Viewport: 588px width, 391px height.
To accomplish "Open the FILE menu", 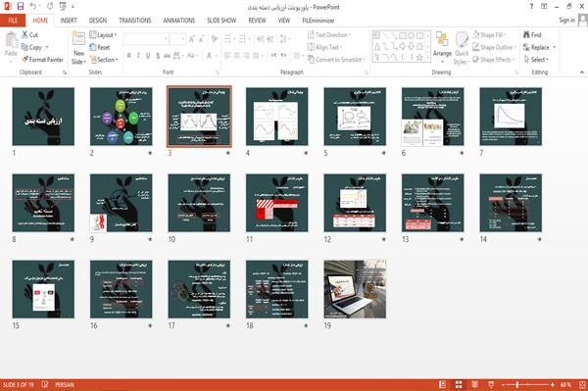I will click(x=13, y=21).
